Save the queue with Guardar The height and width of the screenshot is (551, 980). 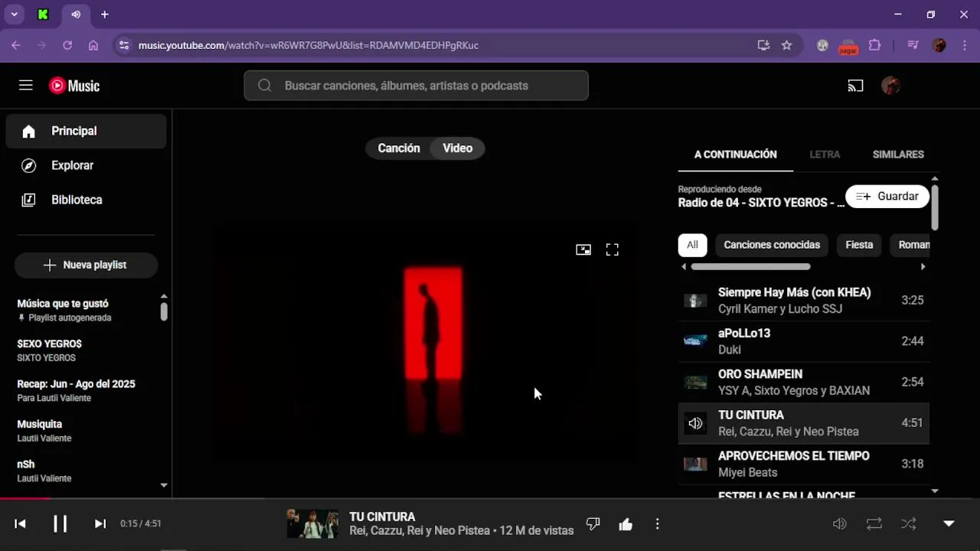pos(887,197)
